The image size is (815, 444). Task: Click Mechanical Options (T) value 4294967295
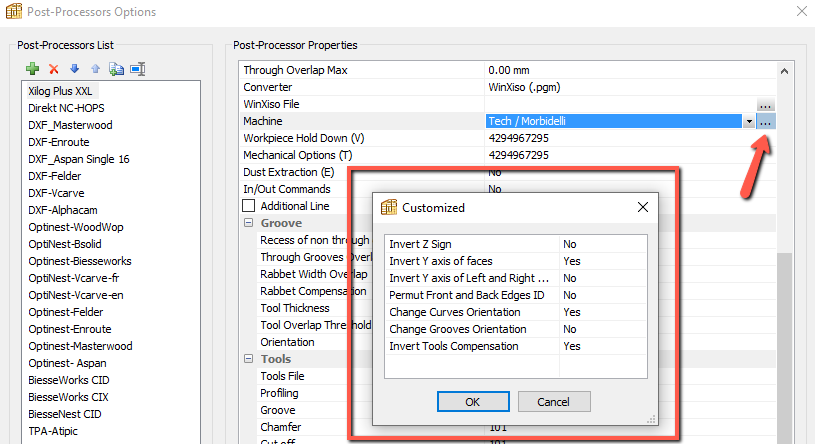coord(519,155)
